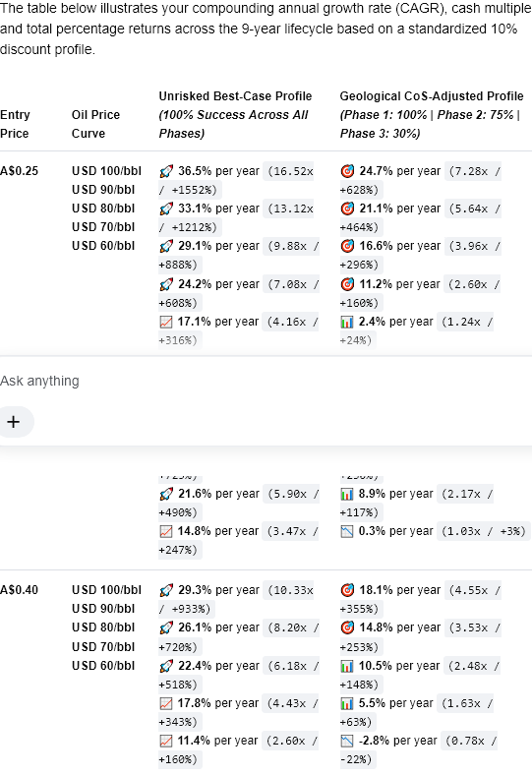Click the A$0.40 entry price cell
This screenshot has width=532, height=776.
(x=19, y=590)
